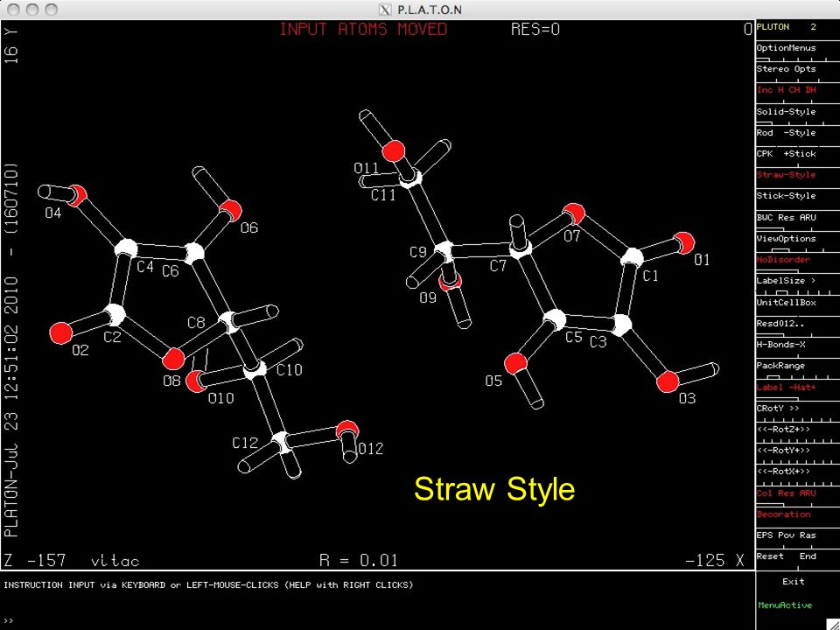Click atom label O10

[x=221, y=398]
